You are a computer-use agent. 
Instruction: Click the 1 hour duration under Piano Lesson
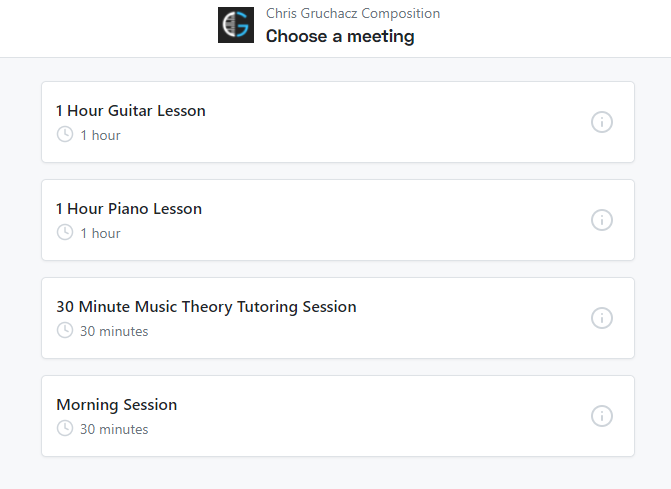(x=100, y=233)
